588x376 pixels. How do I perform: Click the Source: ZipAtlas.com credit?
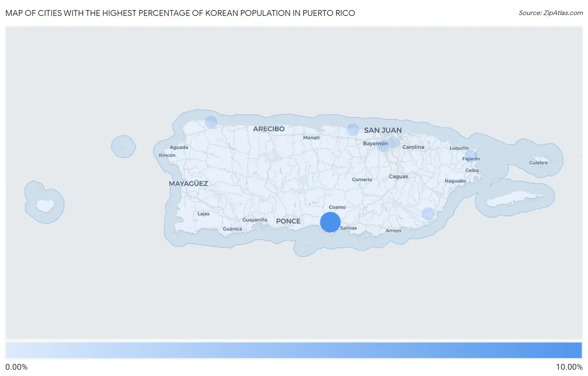(551, 13)
